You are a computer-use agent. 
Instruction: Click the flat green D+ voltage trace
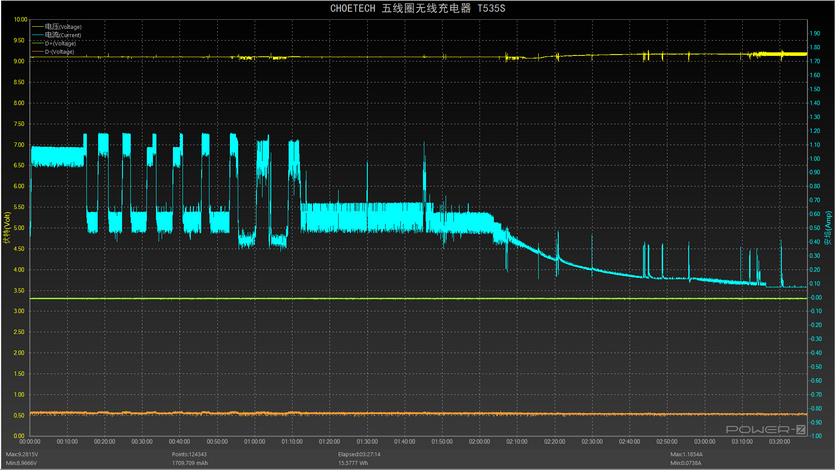pyautogui.click(x=418, y=299)
